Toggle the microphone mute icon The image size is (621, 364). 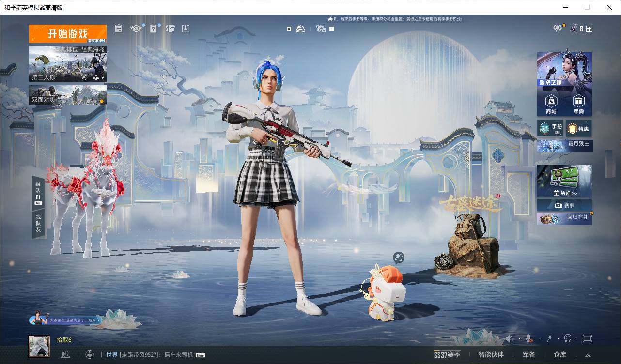pos(529,339)
